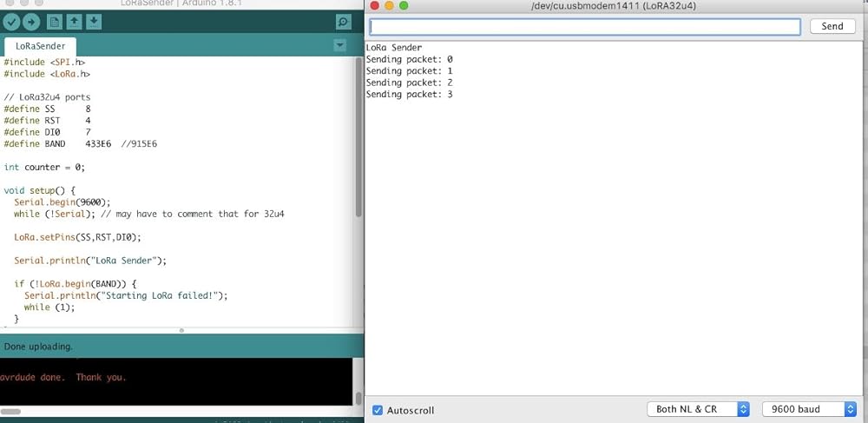Open a sketch using the Open icon
This screenshot has height=423, width=868.
pos(75,22)
